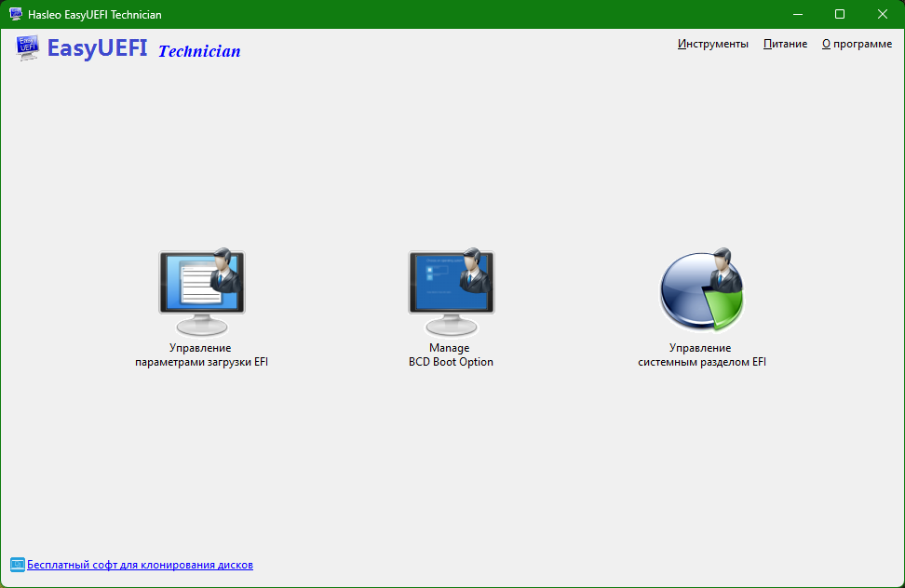905x588 pixels.
Task: Open the EFI system partition pie-chart icon
Action: tap(702, 290)
